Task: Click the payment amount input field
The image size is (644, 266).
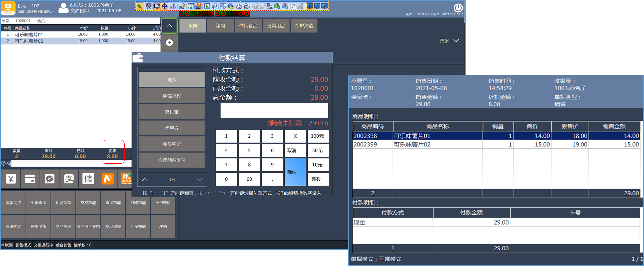Action: click(274, 111)
